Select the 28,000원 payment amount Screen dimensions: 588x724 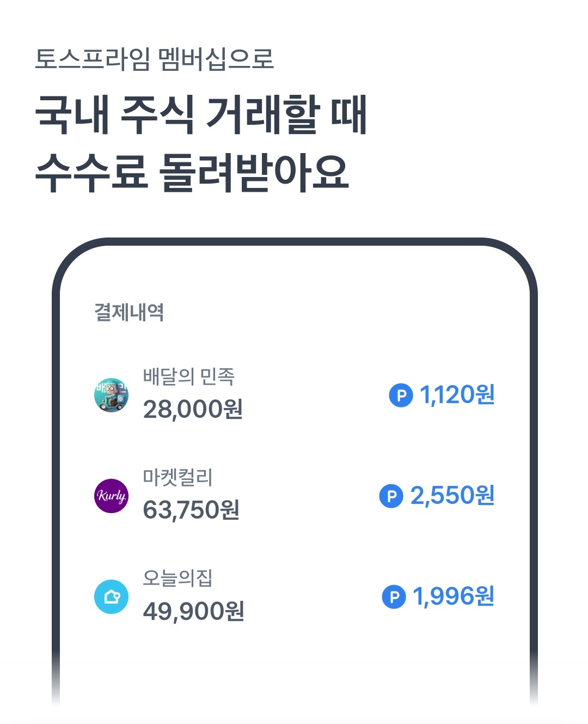[x=193, y=409]
